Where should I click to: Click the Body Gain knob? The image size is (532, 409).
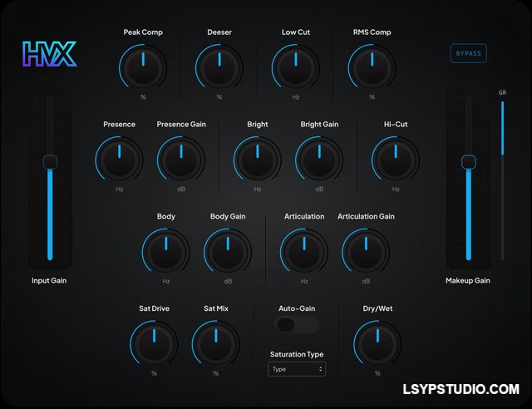[x=228, y=252]
